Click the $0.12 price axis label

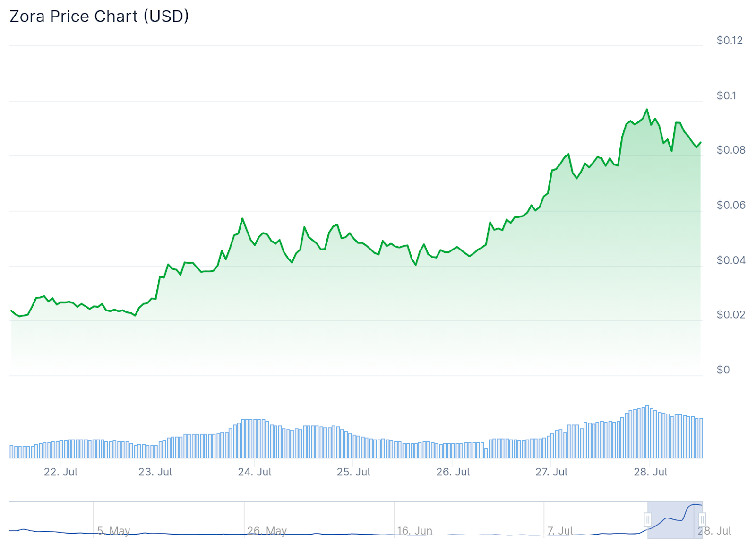(x=730, y=41)
